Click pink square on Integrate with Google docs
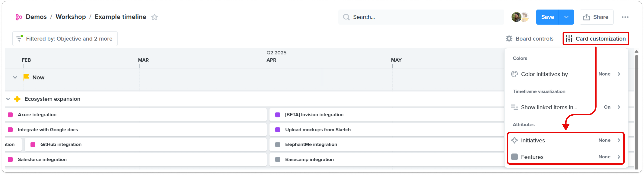 coord(10,130)
